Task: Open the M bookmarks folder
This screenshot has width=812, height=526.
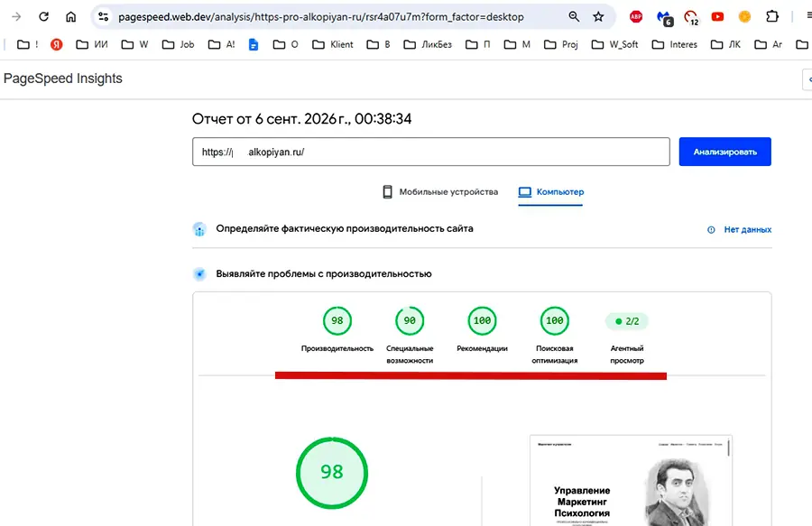Action: point(517,44)
